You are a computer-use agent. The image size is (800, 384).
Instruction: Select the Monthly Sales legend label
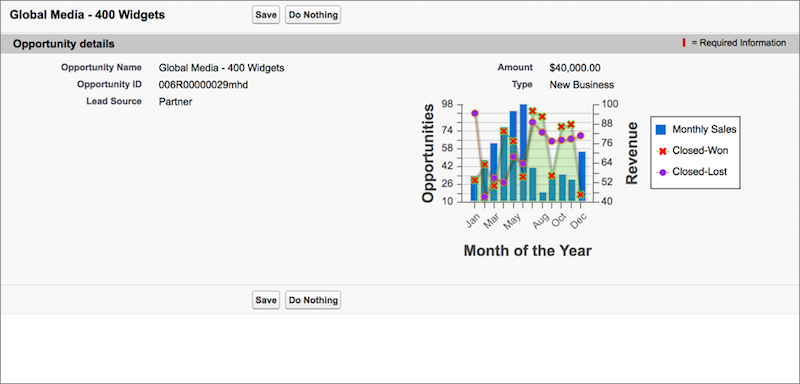pos(704,130)
